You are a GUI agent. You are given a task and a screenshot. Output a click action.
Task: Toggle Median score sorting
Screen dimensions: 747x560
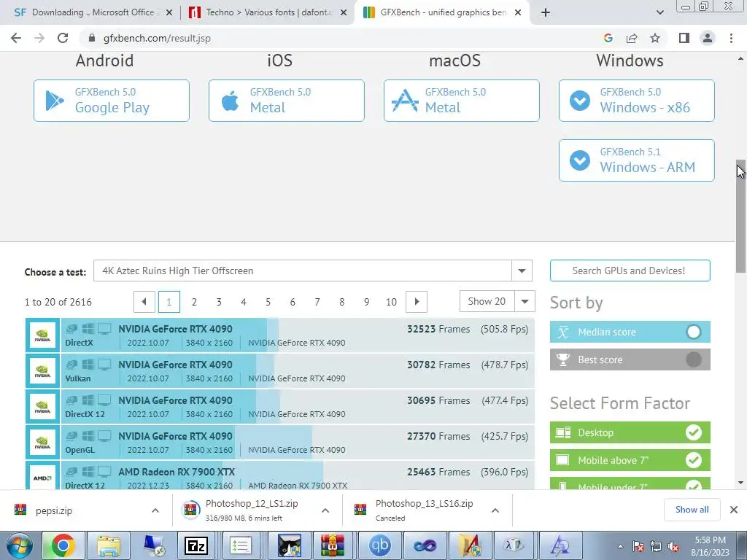point(630,332)
